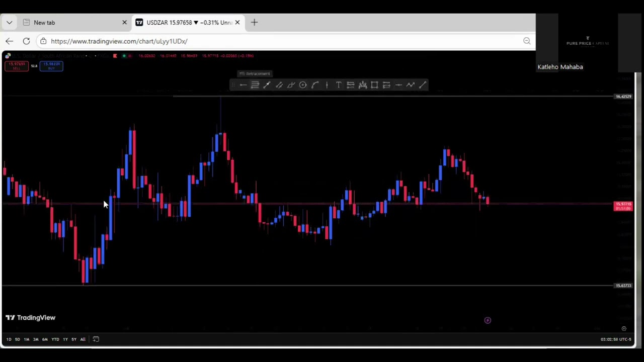Click the zoom magnifier icon in address bar
The height and width of the screenshot is (362, 644).
tap(527, 41)
